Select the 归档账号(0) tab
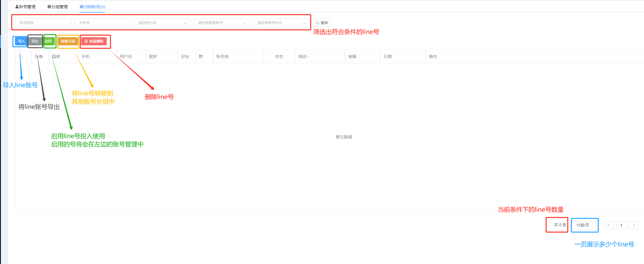This screenshot has width=644, height=264. [92, 7]
